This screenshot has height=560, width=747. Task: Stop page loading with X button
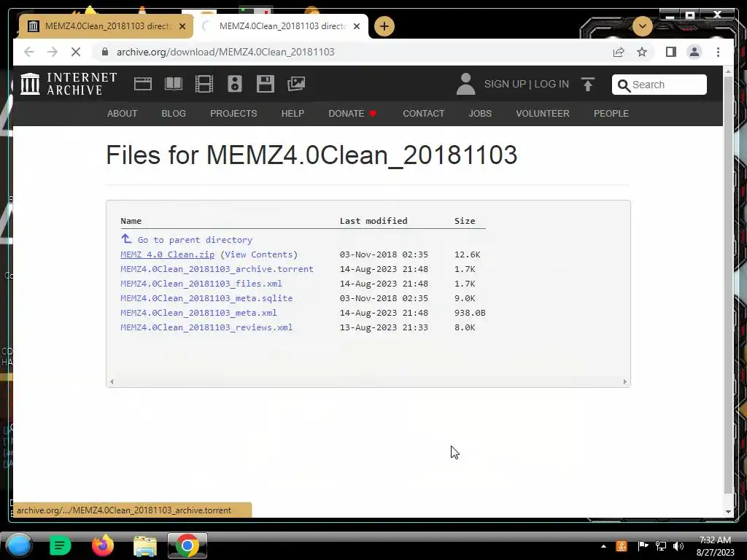[76, 52]
